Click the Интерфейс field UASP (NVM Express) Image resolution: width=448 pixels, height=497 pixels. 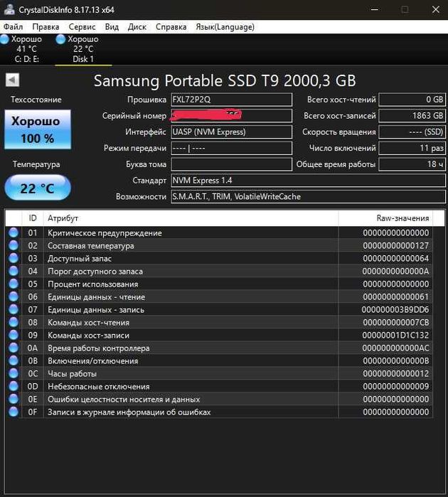(231, 132)
